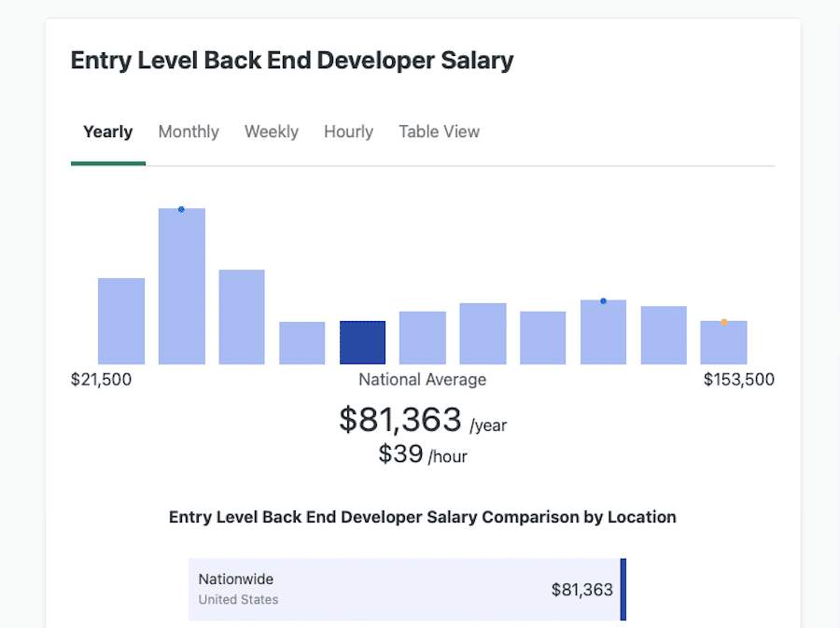840x628 pixels.
Task: Select the blue marker on the ninth bar
Action: click(603, 300)
